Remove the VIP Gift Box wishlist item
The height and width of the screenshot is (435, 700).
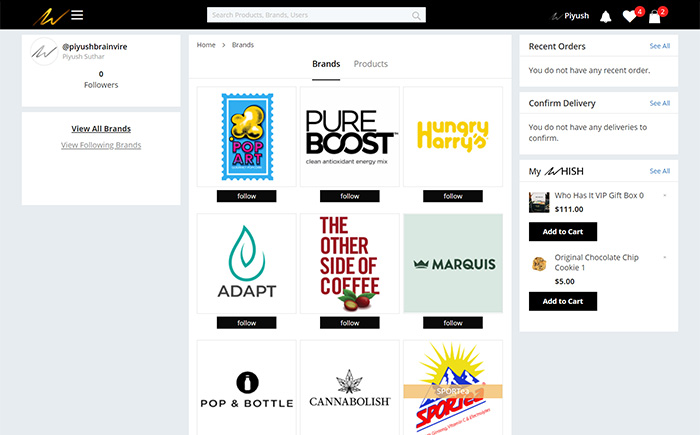[665, 196]
